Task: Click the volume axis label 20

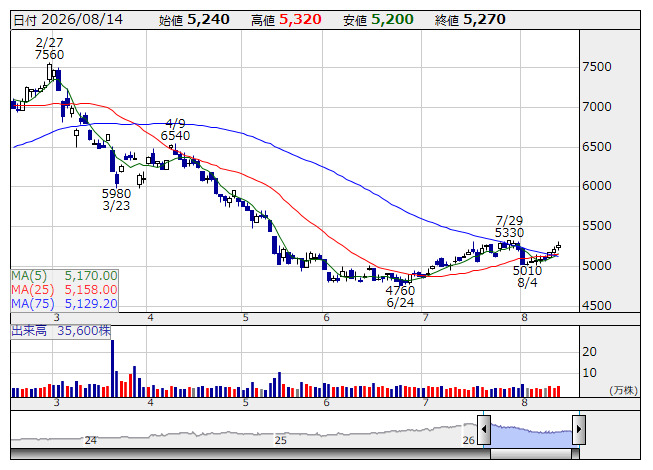Action: pyautogui.click(x=589, y=352)
